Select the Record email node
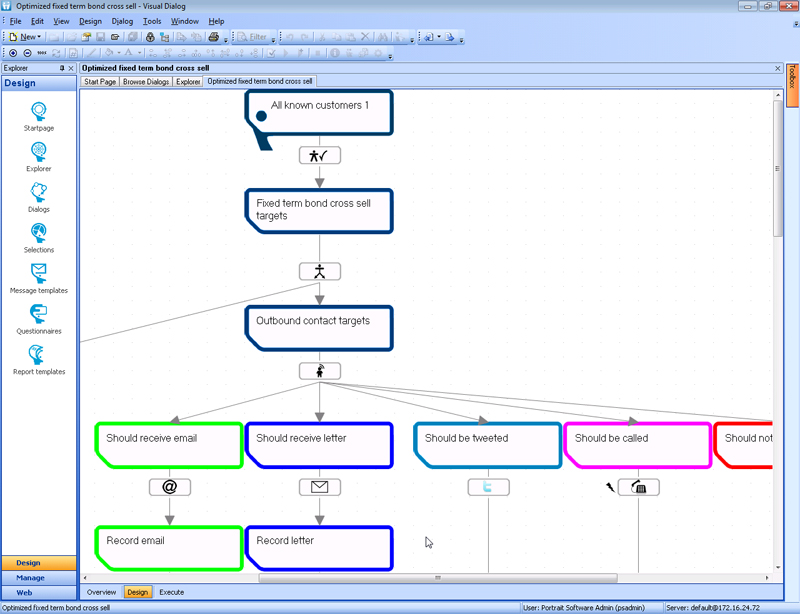800x614 pixels. [169, 548]
